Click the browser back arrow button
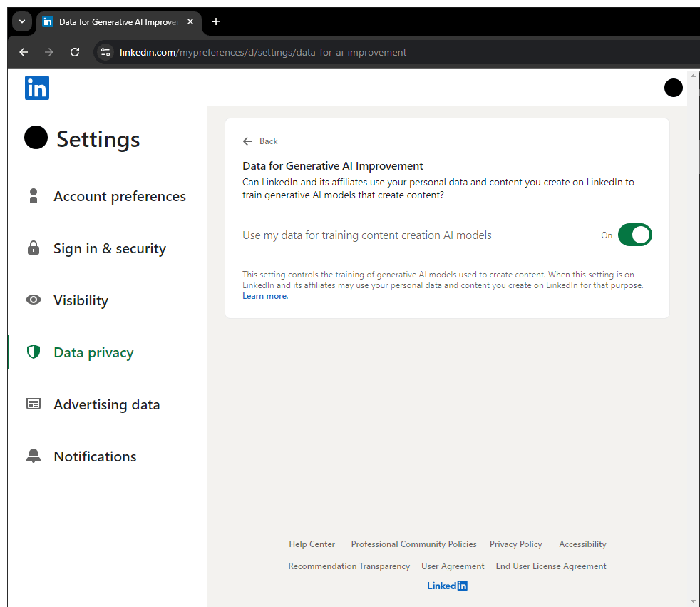 point(24,52)
